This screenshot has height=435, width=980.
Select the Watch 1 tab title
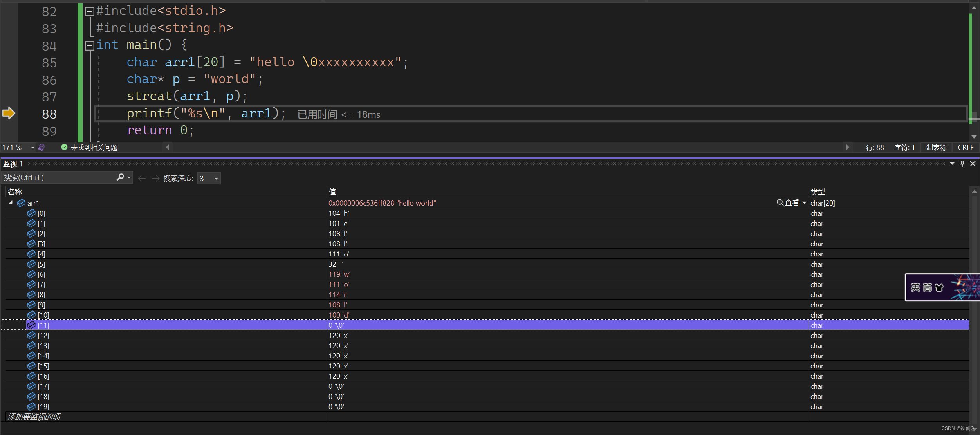click(x=13, y=164)
